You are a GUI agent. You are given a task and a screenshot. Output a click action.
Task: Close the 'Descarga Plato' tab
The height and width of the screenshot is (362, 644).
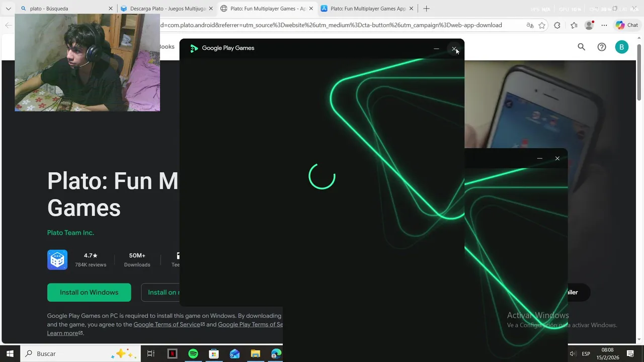point(211,9)
